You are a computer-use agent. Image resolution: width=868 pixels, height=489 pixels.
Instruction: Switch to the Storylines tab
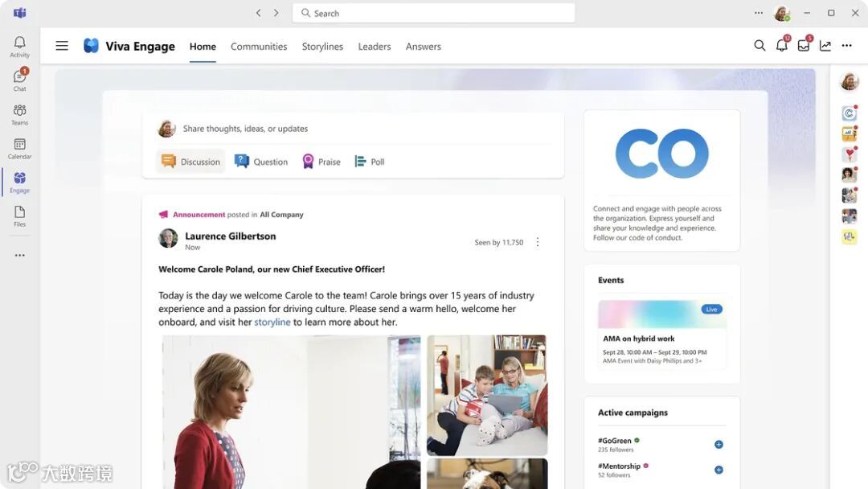(x=322, y=47)
